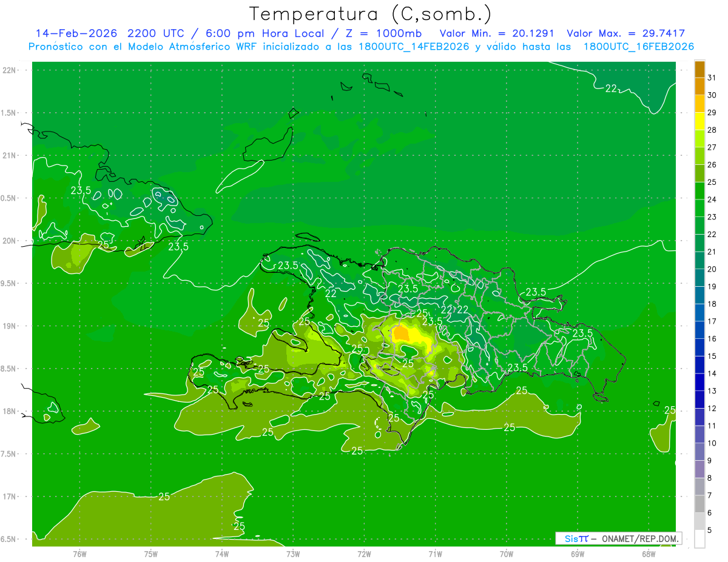The height and width of the screenshot is (562, 728).
Task: Click the "70W" longitude axis label
Action: click(x=507, y=554)
